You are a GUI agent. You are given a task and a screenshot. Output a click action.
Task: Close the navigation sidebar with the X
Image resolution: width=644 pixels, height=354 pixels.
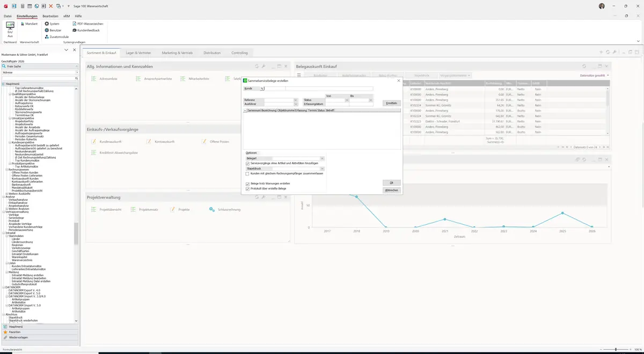74,50
